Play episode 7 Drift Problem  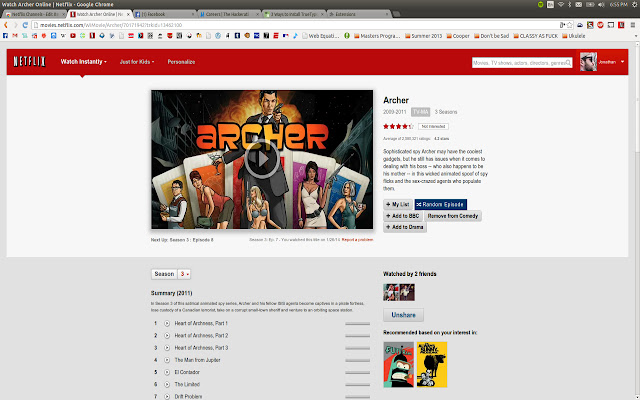click(167, 396)
